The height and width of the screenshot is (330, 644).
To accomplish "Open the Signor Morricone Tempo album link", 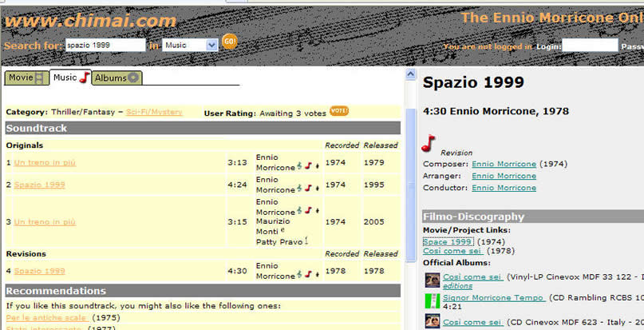I will tap(494, 297).
